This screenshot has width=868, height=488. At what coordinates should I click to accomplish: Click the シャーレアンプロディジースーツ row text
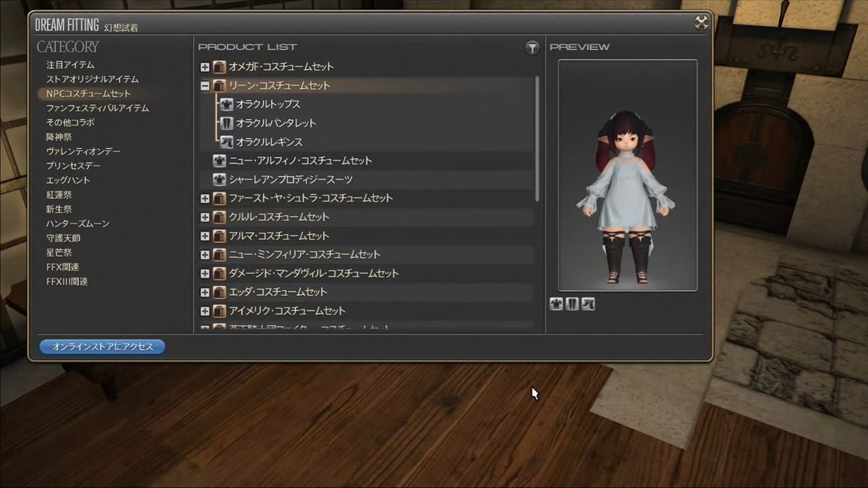(291, 179)
